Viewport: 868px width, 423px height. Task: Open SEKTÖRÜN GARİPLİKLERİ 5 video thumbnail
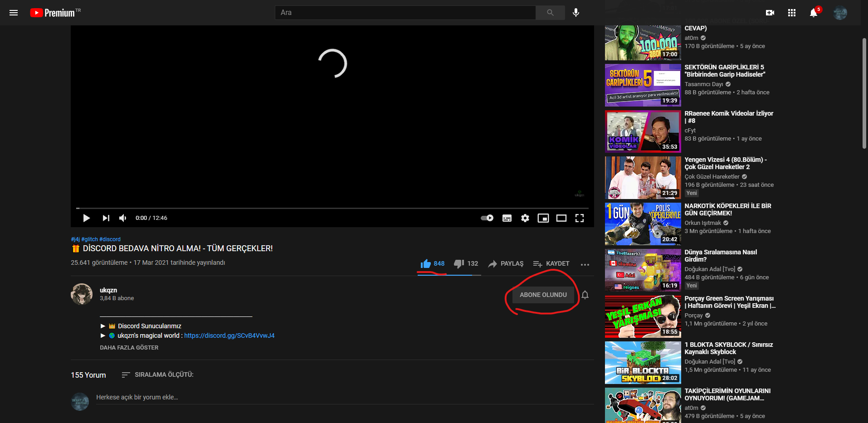(643, 85)
